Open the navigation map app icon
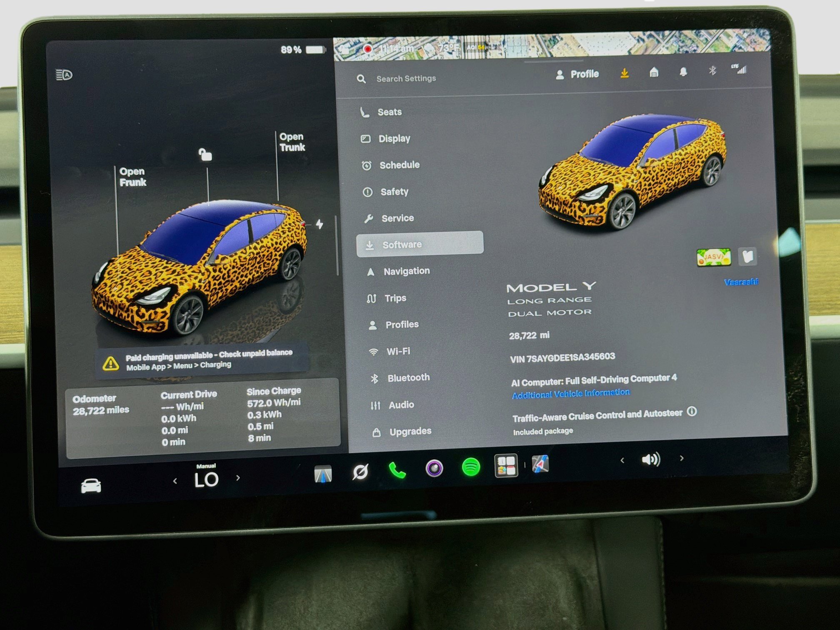840x630 pixels. coord(323,474)
